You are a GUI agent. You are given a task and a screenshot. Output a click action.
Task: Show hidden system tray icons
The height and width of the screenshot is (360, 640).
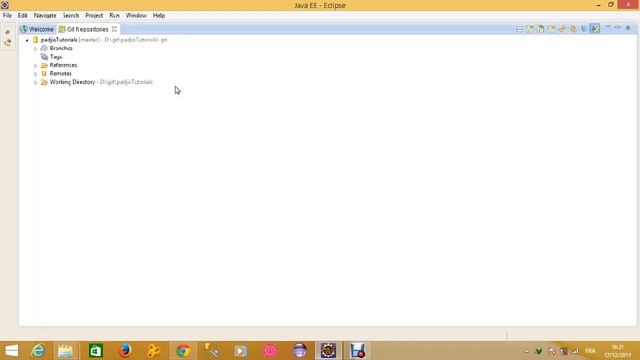(x=527, y=351)
